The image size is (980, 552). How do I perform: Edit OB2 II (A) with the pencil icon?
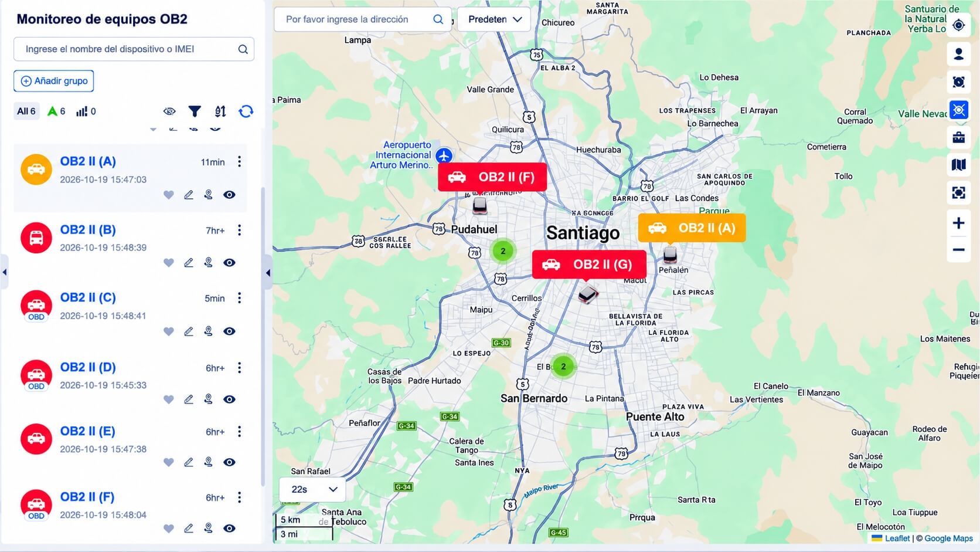[189, 195]
